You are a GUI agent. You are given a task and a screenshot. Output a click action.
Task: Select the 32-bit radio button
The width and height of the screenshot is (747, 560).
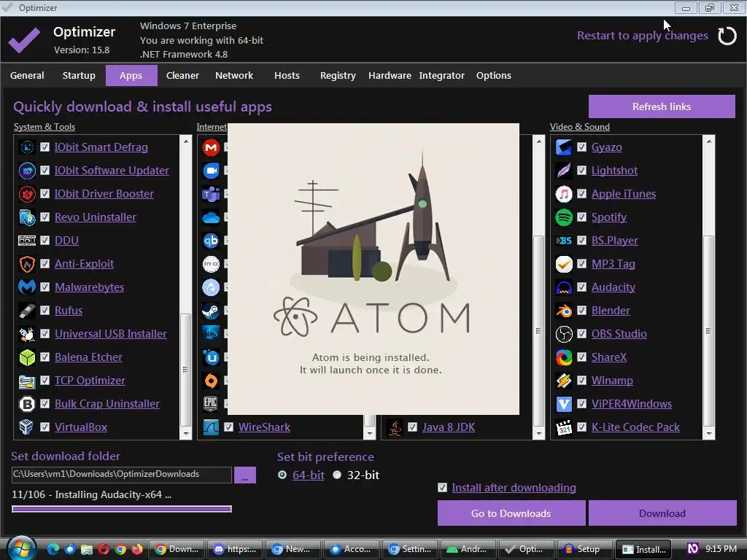pyautogui.click(x=337, y=475)
